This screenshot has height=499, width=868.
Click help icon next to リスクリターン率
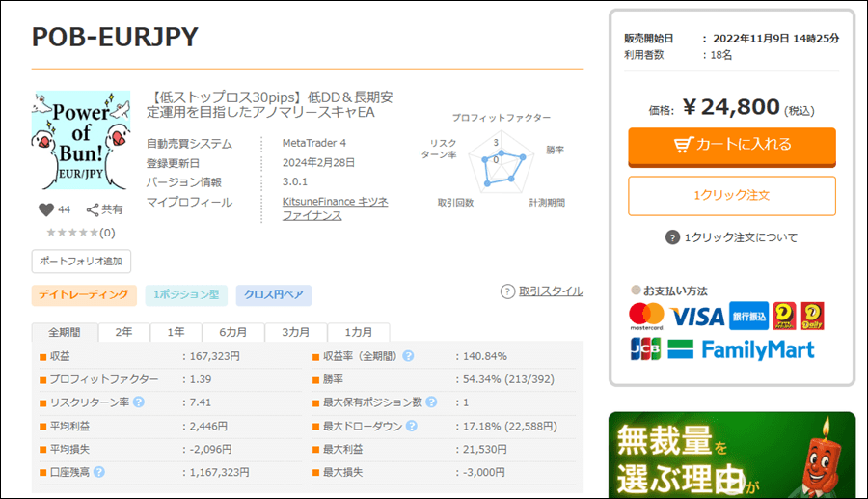click(x=139, y=402)
